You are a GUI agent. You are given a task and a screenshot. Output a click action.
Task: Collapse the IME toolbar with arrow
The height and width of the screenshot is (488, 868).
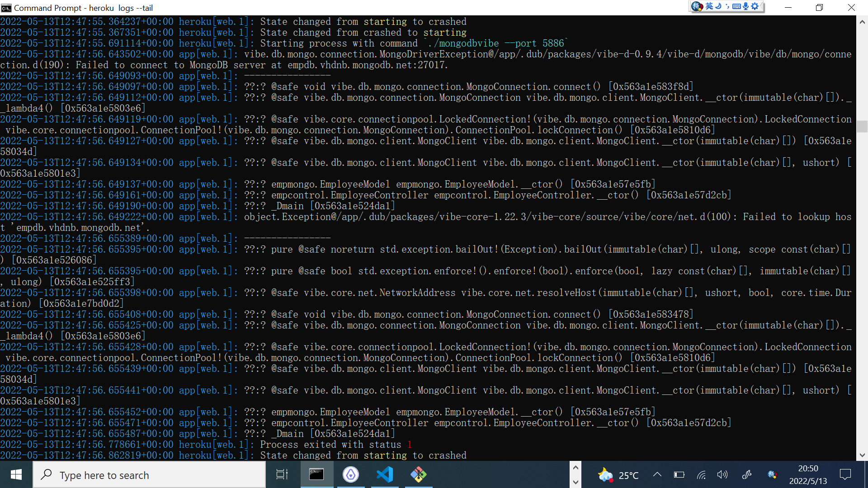point(762,6)
